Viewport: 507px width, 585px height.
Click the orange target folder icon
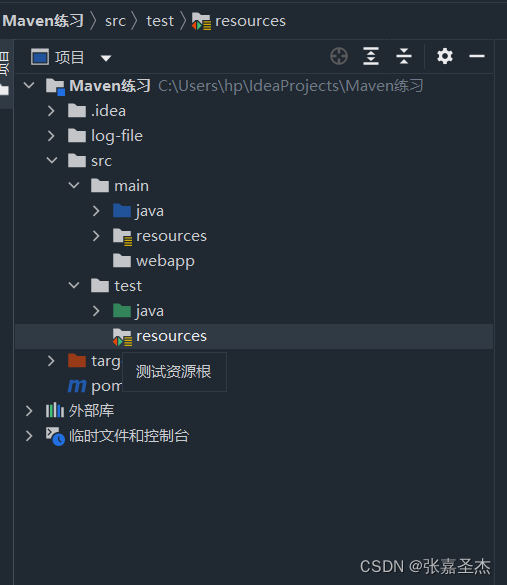(77, 361)
